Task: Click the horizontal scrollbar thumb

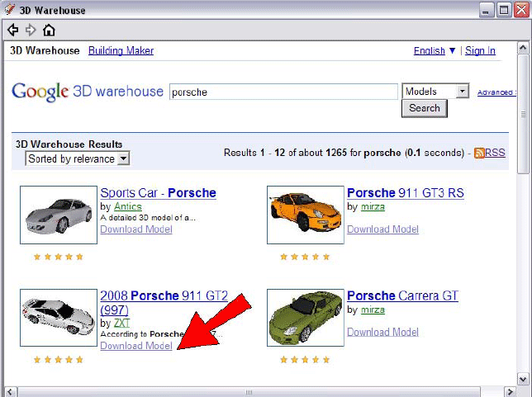Action: [249, 392]
